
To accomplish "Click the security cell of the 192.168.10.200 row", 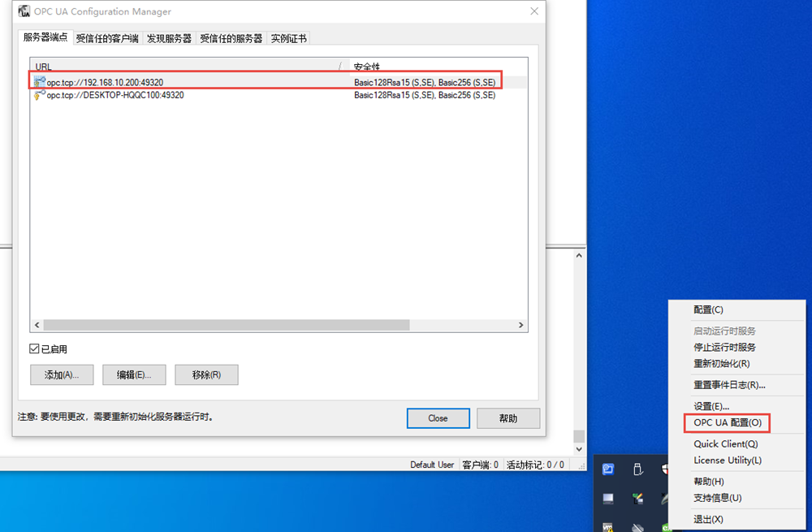I will click(x=425, y=82).
